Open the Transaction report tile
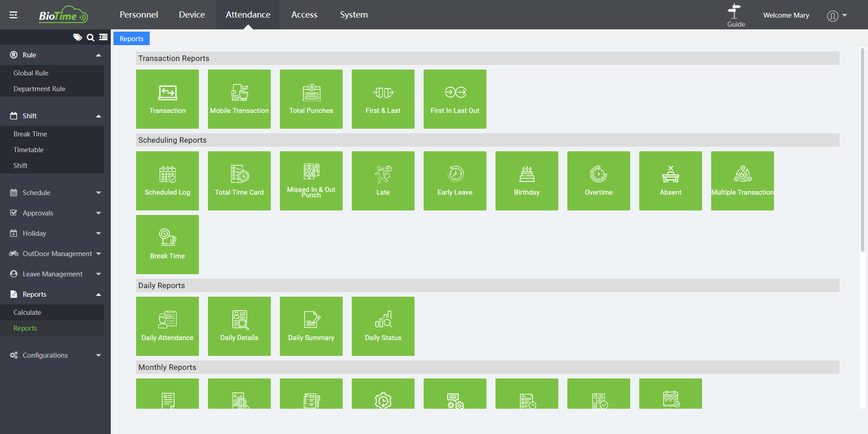Viewport: 868px width, 434px height. pos(167,99)
